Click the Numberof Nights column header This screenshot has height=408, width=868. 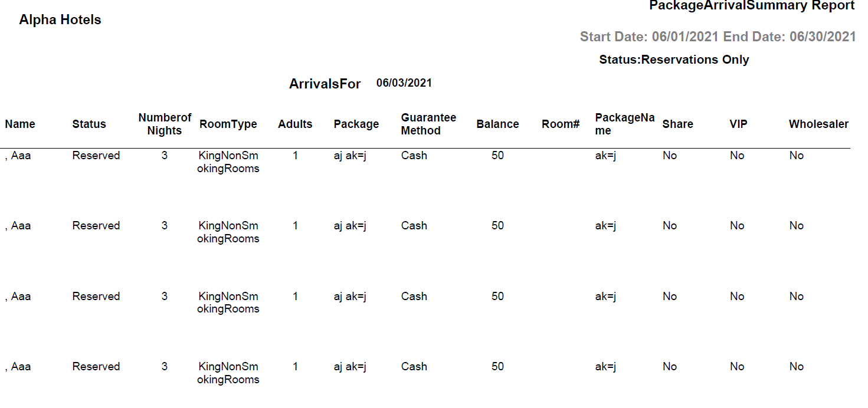(x=165, y=124)
